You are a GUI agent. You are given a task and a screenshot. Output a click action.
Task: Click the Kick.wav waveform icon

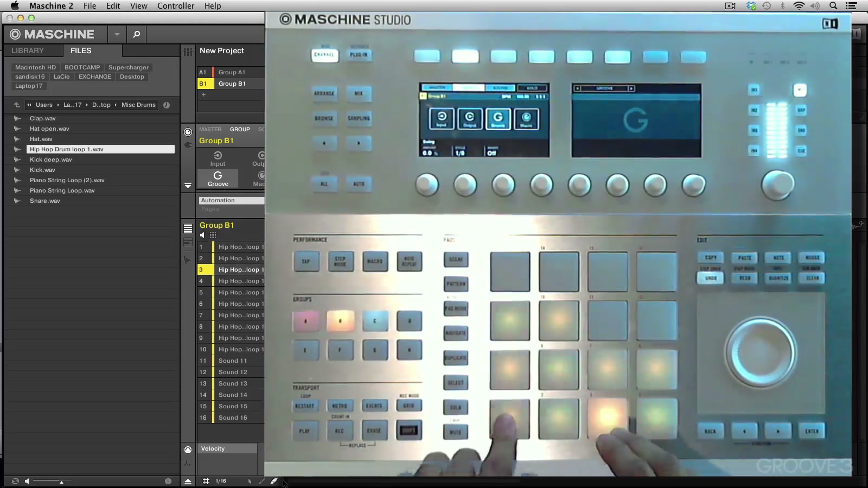pos(17,170)
